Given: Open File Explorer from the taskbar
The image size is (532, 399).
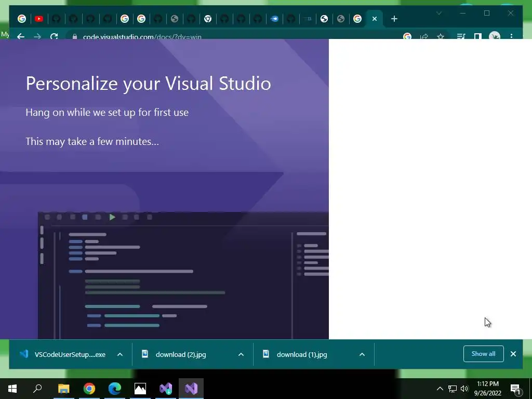Looking at the screenshot, I should coord(63,389).
